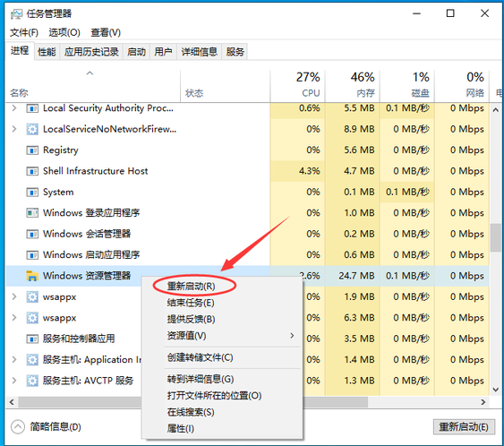Sort by the 0% 网络 column header
504x446 pixels.
click(462, 86)
